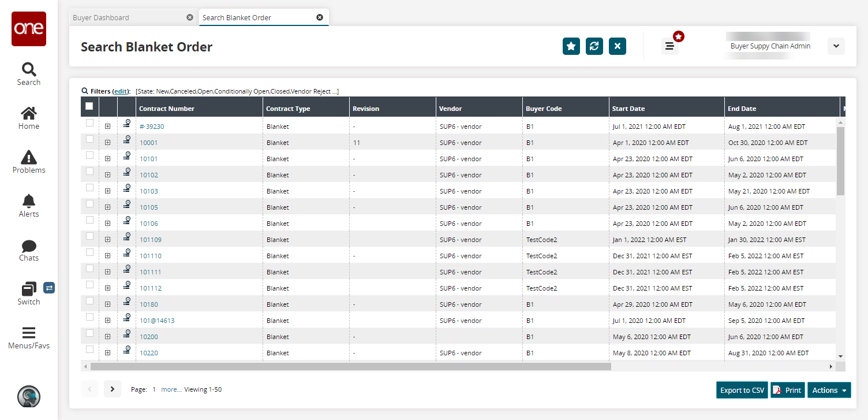Click the star favorite icon in header
The width and height of the screenshot is (868, 420).
pos(571,46)
